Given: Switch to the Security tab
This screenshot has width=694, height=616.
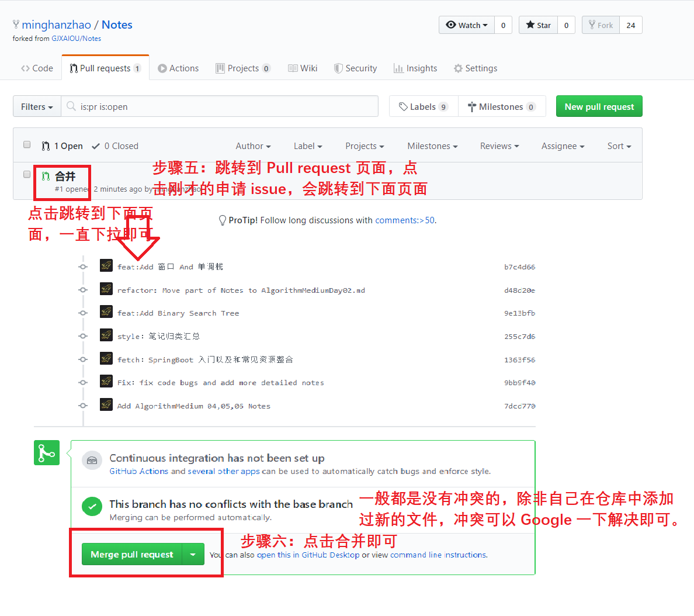Looking at the screenshot, I should [x=355, y=68].
